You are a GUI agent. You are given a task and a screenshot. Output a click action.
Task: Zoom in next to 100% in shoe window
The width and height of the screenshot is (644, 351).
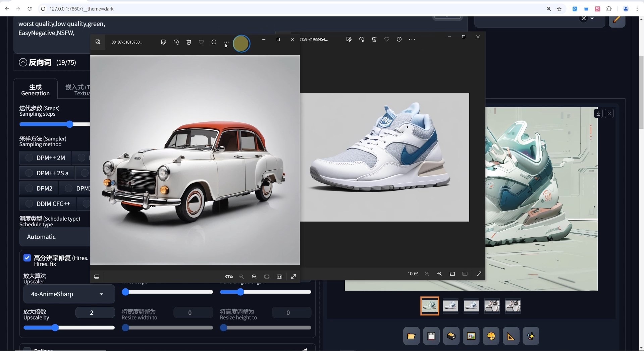pyautogui.click(x=439, y=274)
